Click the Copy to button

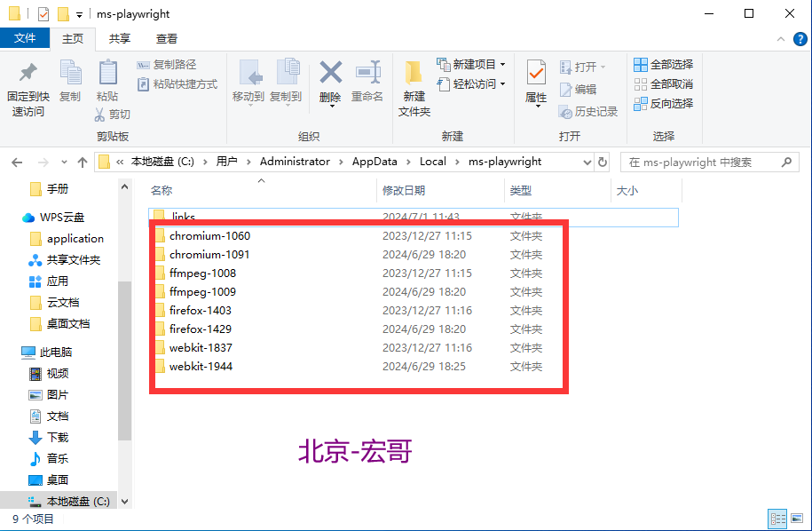[x=287, y=82]
